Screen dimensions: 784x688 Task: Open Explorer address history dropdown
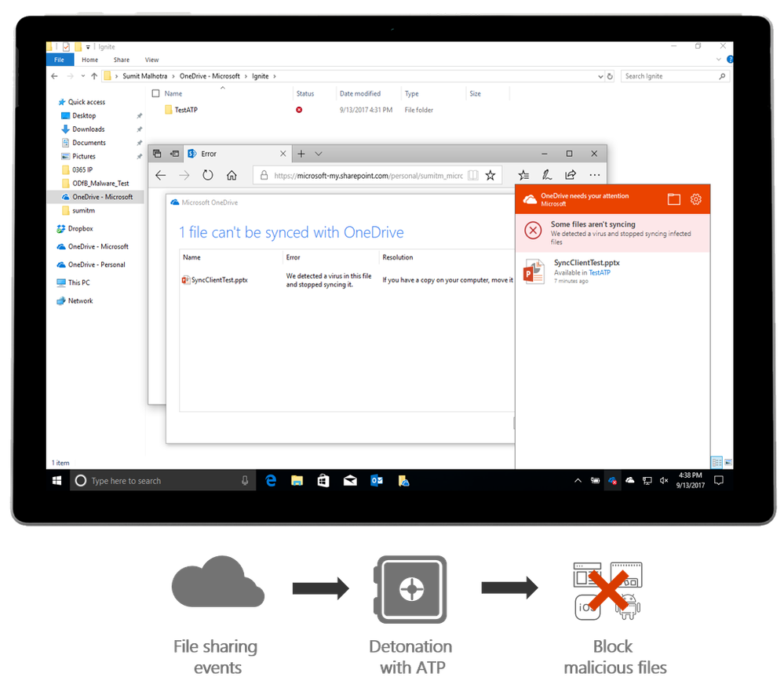[600, 76]
